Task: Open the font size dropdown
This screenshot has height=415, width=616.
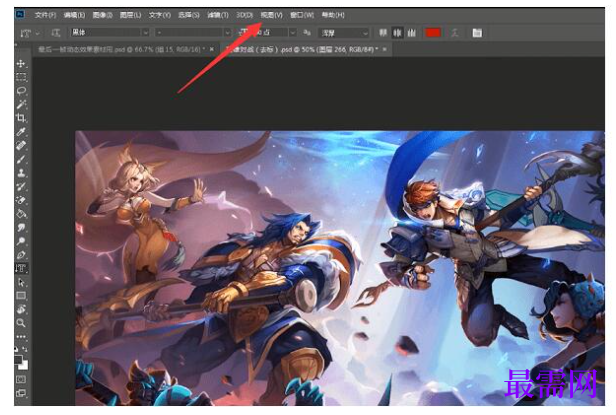Action: (x=293, y=33)
